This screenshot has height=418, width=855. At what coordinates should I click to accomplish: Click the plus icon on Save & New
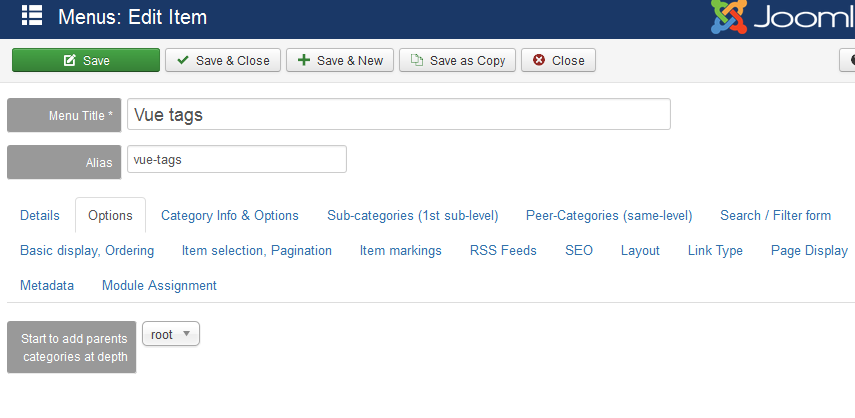304,60
